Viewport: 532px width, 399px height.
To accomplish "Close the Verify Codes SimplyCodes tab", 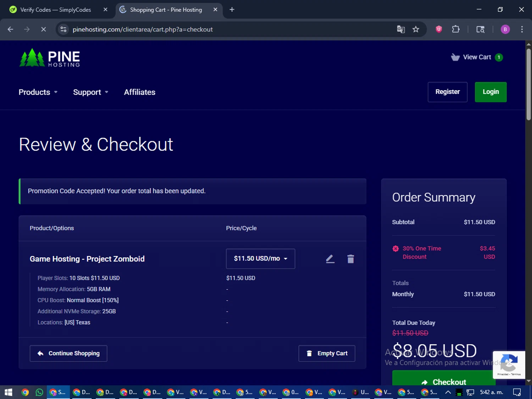I will coord(105,10).
